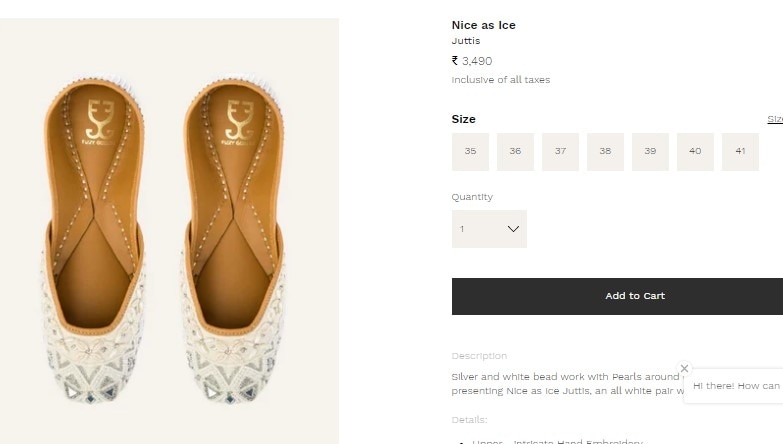This screenshot has width=783, height=444.
Task: Choose size 39
Action: pyautogui.click(x=650, y=152)
